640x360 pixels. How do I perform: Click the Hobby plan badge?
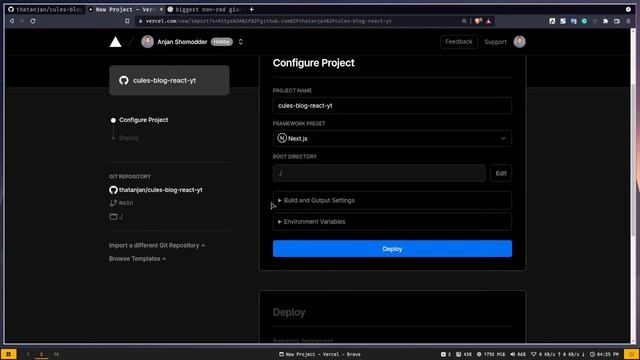coord(222,42)
